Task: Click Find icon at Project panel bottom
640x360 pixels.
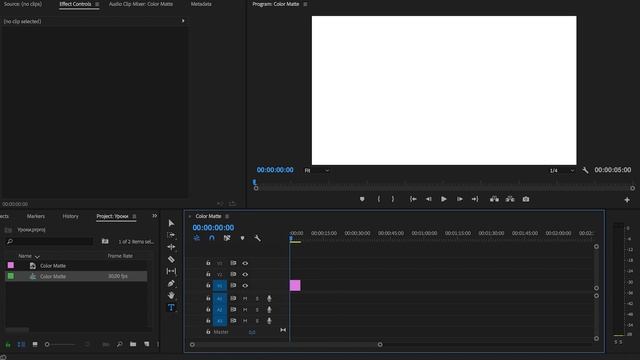Action: click(120, 344)
